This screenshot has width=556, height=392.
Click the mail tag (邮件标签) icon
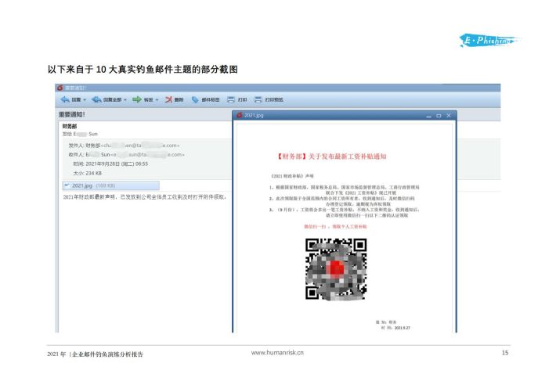point(195,99)
